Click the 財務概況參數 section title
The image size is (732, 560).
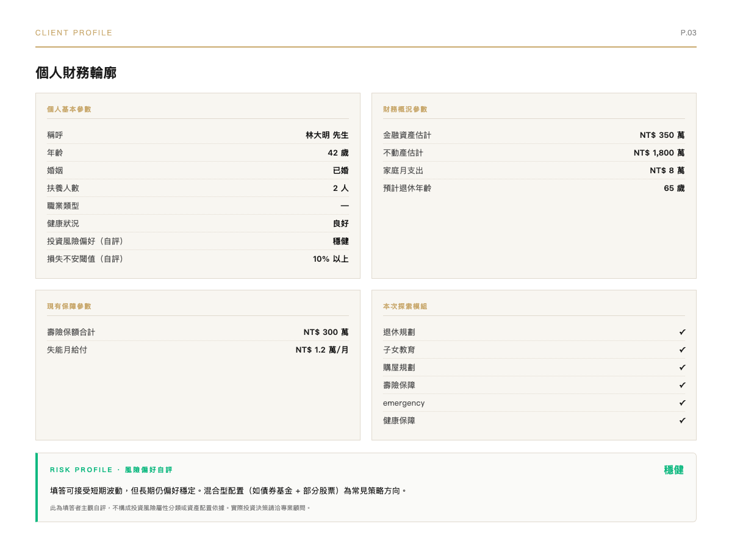pyautogui.click(x=405, y=109)
